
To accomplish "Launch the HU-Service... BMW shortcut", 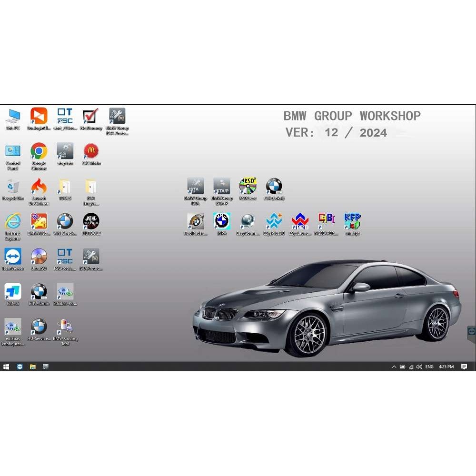I will coord(39,330).
